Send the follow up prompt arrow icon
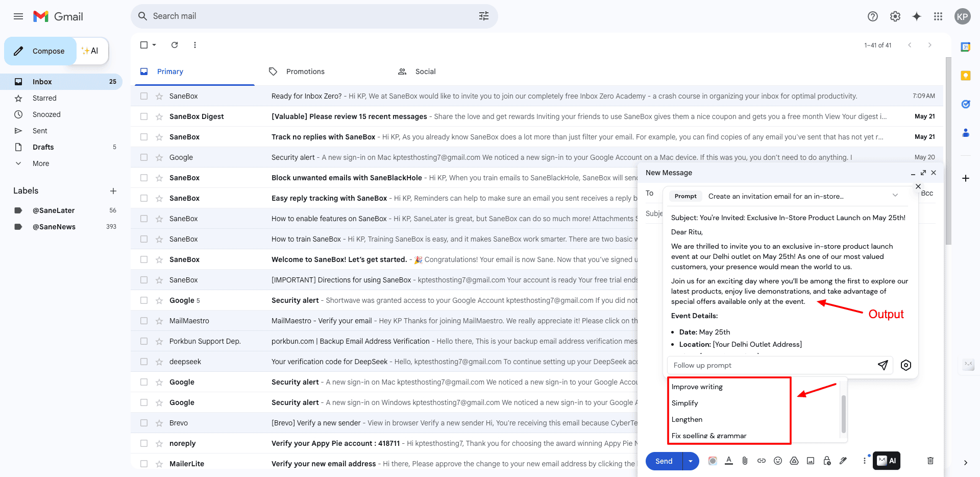Image resolution: width=980 pixels, height=477 pixels. 883,365
